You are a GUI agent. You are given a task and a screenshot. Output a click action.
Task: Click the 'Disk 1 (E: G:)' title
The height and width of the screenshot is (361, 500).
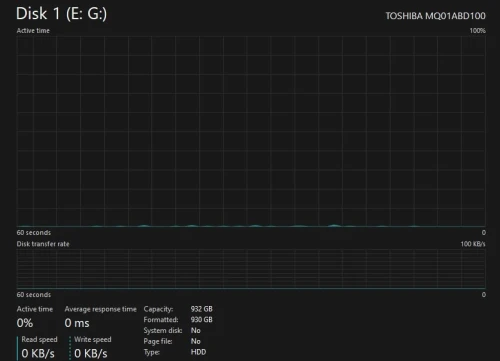click(62, 14)
